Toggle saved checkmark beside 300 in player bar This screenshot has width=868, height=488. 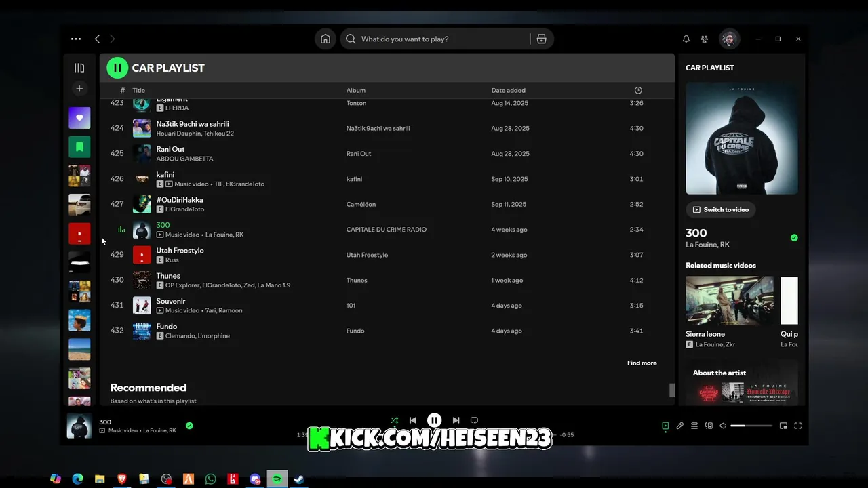pos(189,426)
